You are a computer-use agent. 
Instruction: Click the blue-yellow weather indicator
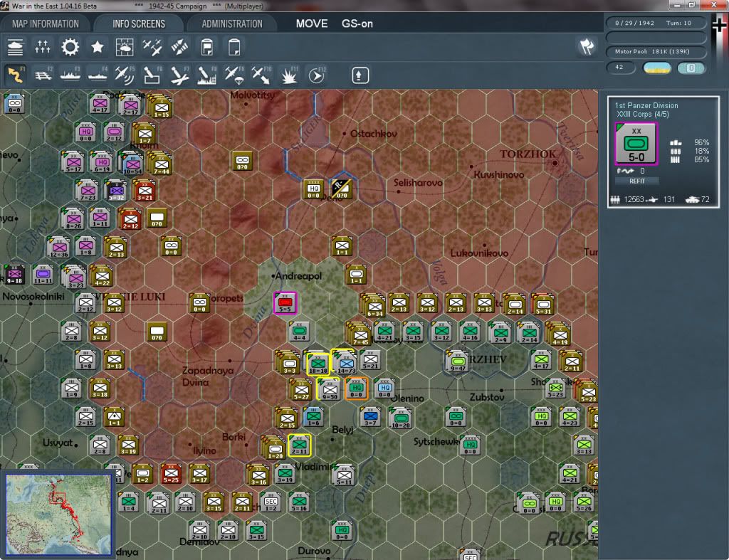point(657,68)
